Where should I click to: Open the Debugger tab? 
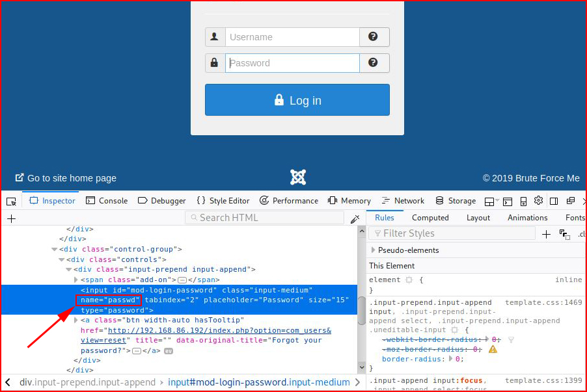(x=162, y=201)
